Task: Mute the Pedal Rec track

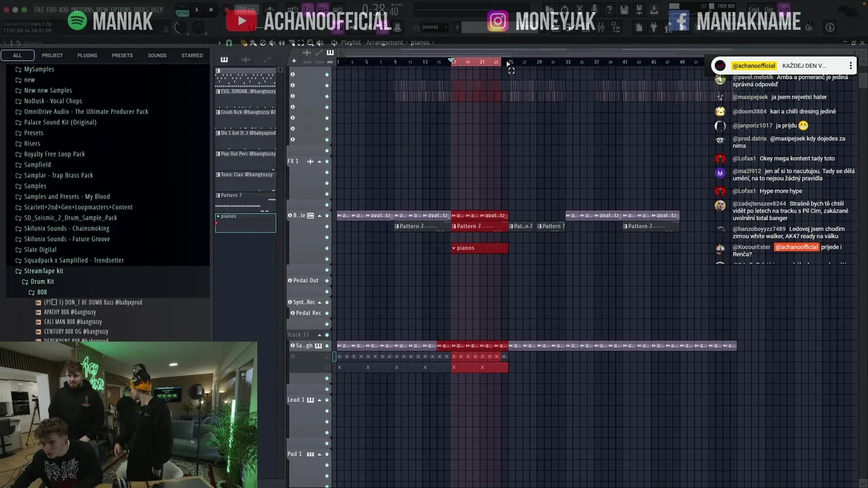Action: tap(327, 313)
